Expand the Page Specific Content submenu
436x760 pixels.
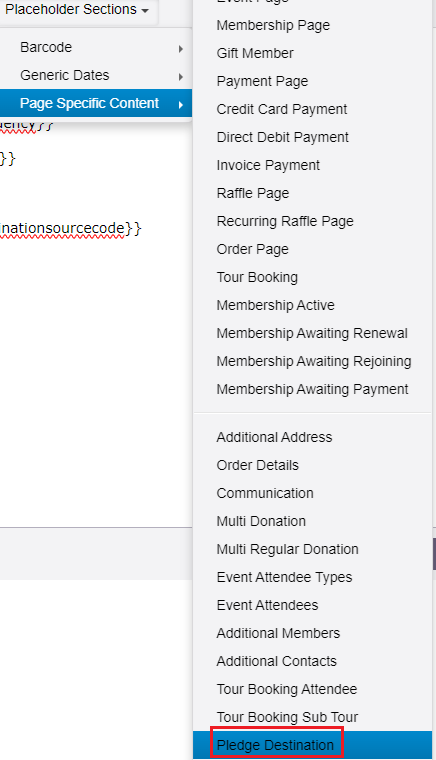click(96, 103)
